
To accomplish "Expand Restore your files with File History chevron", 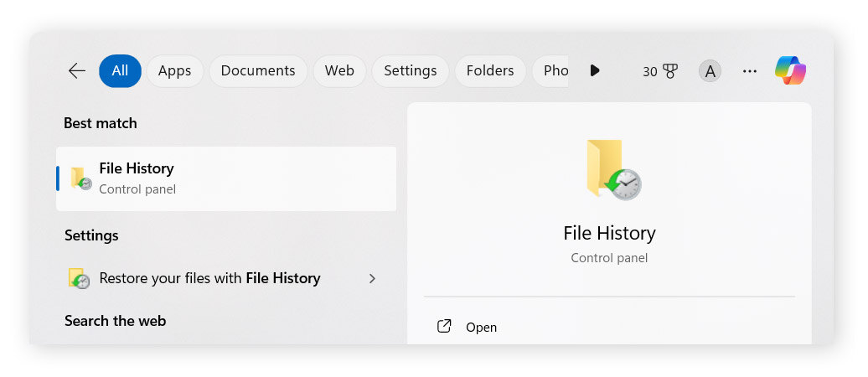I will (x=373, y=278).
